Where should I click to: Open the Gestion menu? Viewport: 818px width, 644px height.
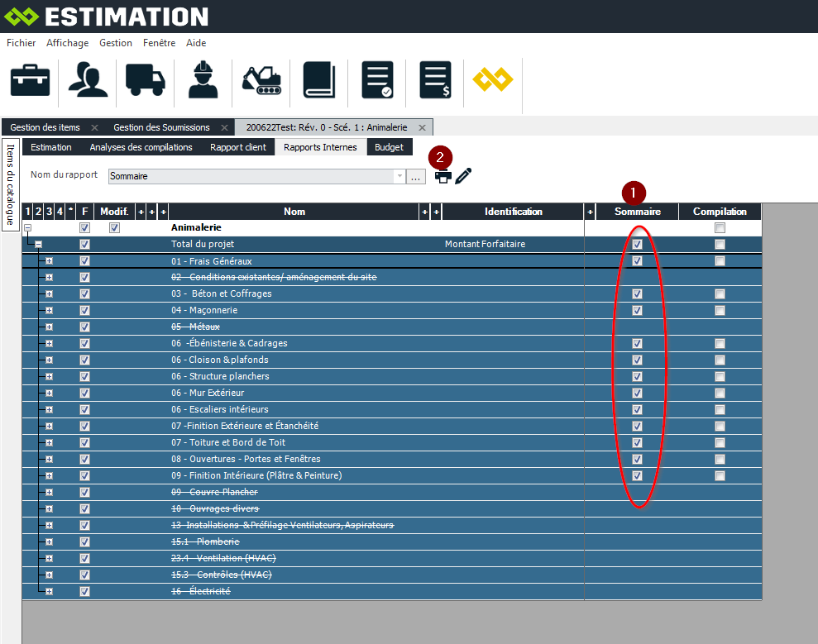[x=115, y=43]
